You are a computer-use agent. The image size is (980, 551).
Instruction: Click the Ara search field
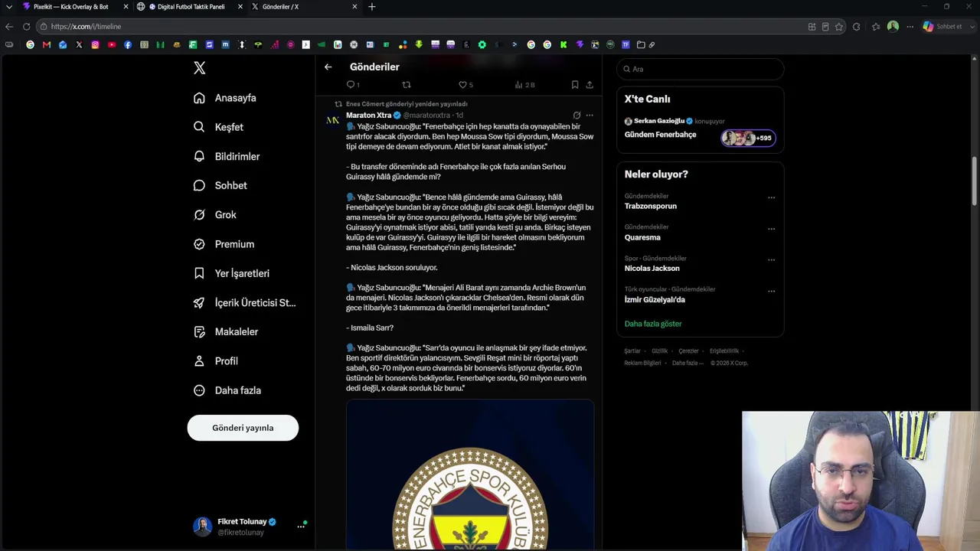pyautogui.click(x=700, y=69)
